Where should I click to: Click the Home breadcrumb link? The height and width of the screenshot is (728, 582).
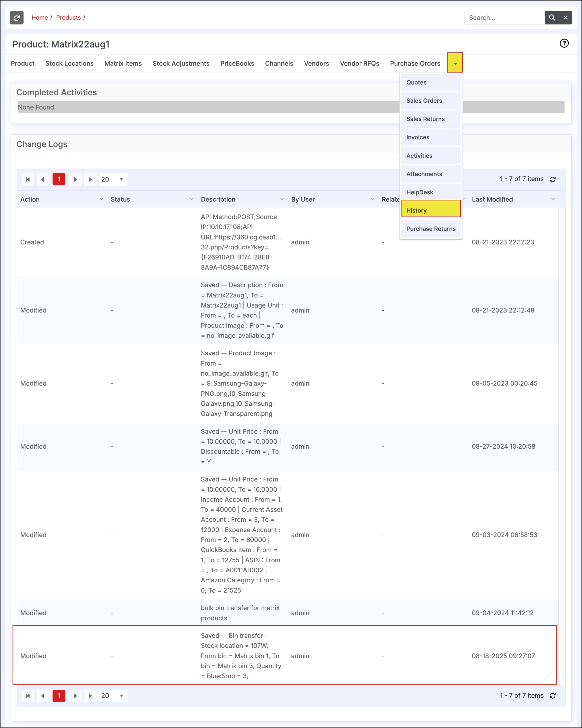click(40, 18)
